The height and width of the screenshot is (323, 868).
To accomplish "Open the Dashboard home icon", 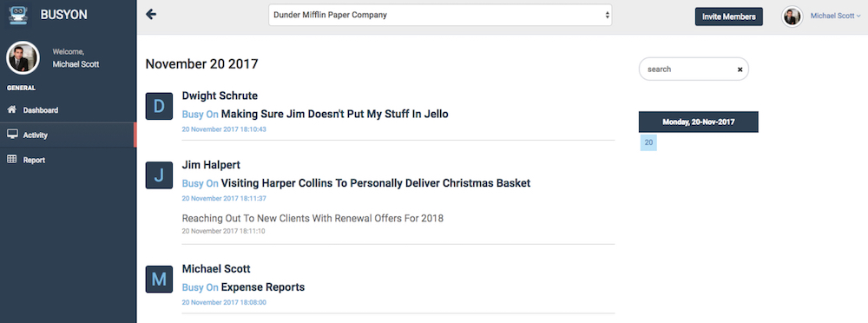I will coord(11,109).
